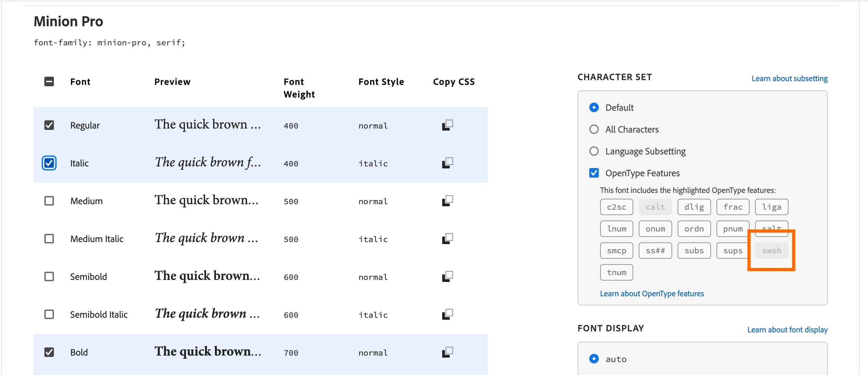The width and height of the screenshot is (868, 375).
Task: Uncheck the OpenType Features checkbox
Action: pos(594,173)
